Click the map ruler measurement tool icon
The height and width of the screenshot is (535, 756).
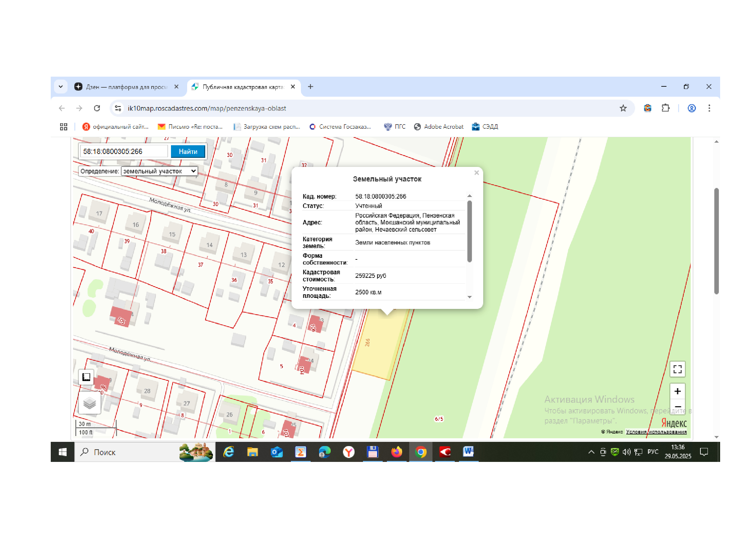pos(86,377)
